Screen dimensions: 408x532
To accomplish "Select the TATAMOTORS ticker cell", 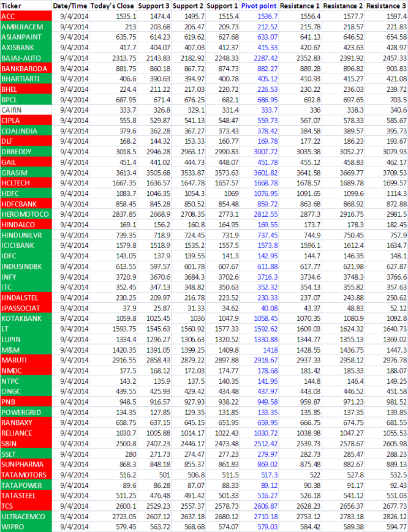I will coord(26,474).
